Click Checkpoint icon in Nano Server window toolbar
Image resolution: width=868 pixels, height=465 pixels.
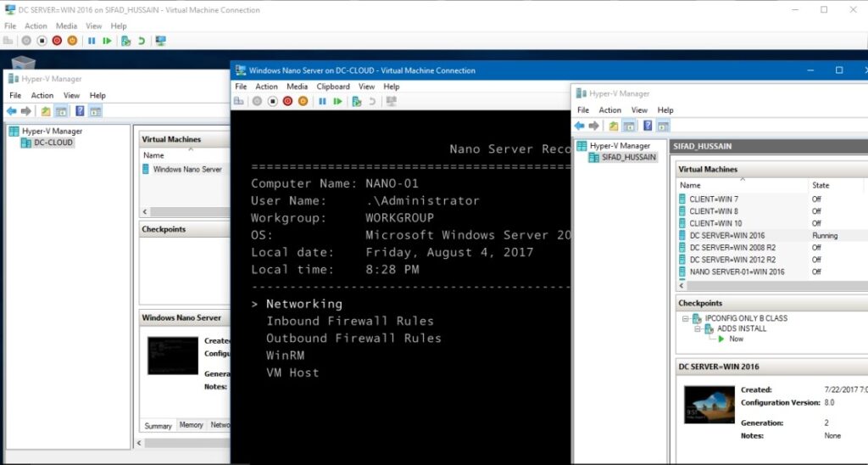coord(357,102)
